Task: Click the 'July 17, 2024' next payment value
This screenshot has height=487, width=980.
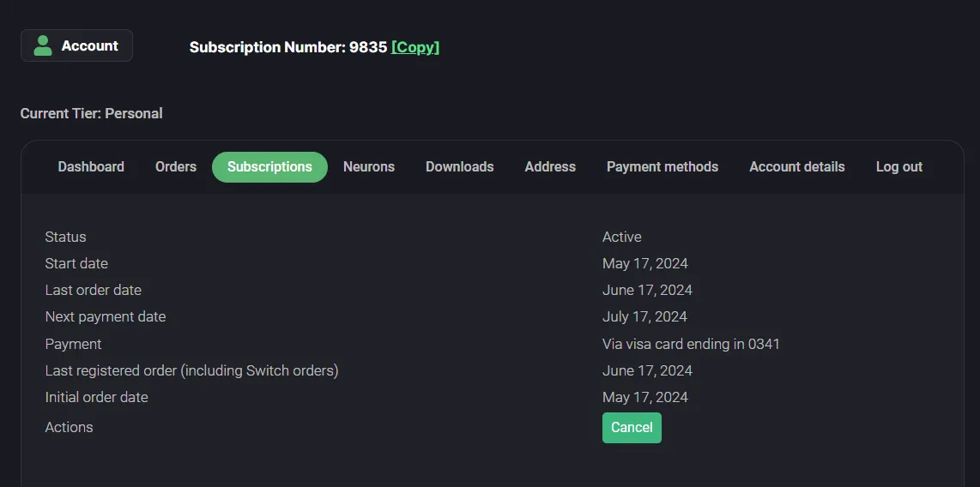Action: point(644,317)
